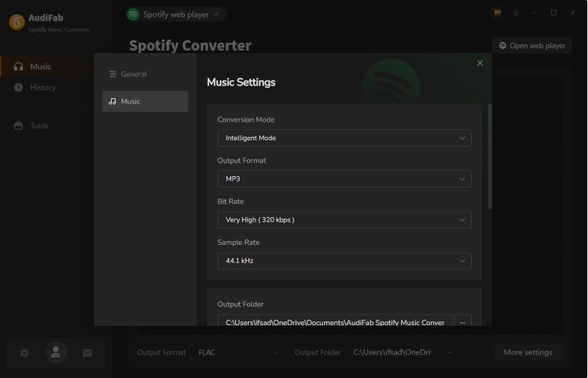Click the More settings button
Image resolution: width=588 pixels, height=378 pixels.
528,352
